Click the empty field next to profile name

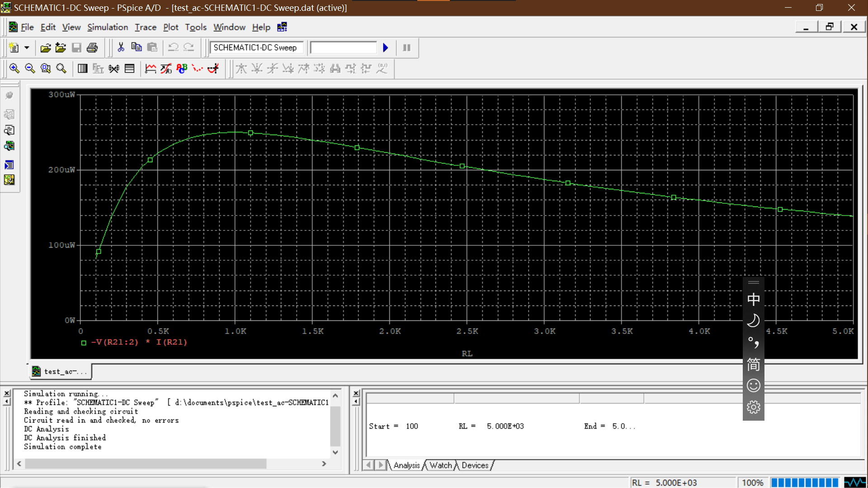point(344,47)
